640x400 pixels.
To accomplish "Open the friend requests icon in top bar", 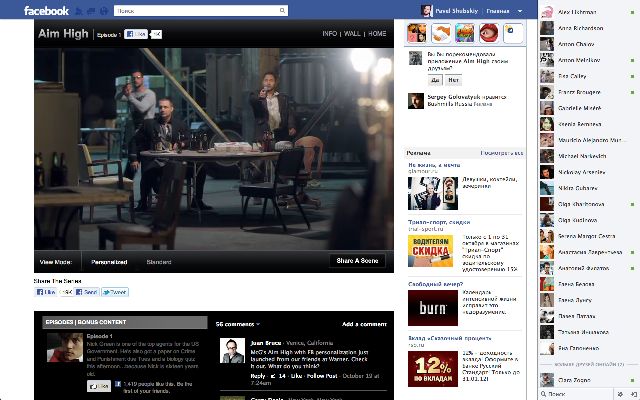I will point(79,11).
